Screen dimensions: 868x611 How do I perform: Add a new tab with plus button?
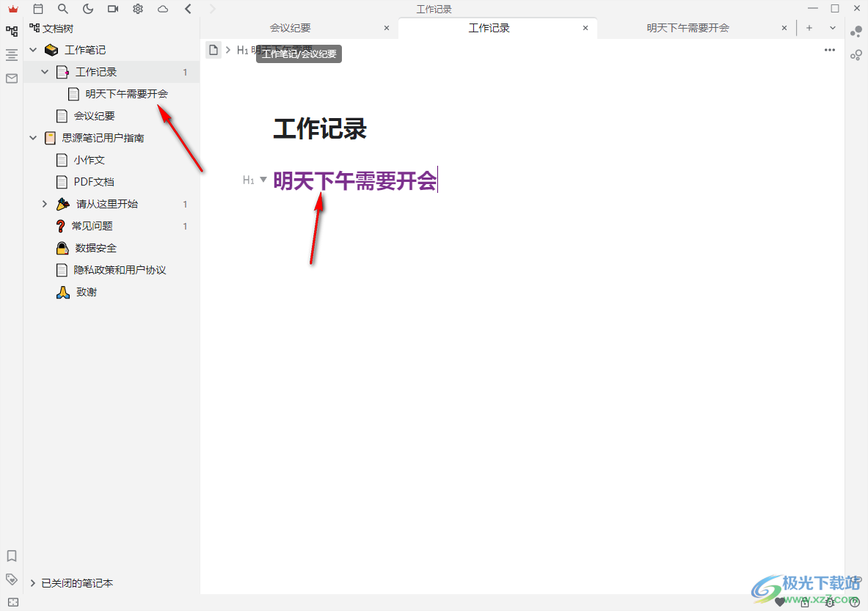coord(809,28)
